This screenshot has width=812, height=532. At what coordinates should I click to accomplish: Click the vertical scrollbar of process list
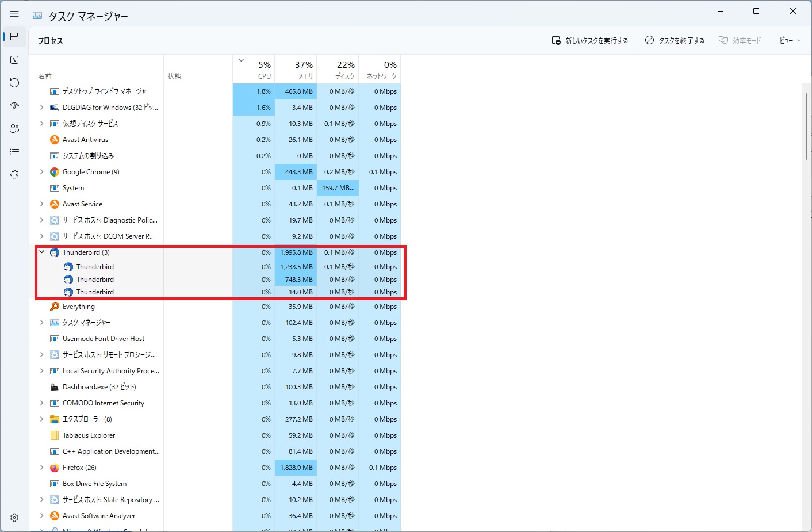[806, 127]
